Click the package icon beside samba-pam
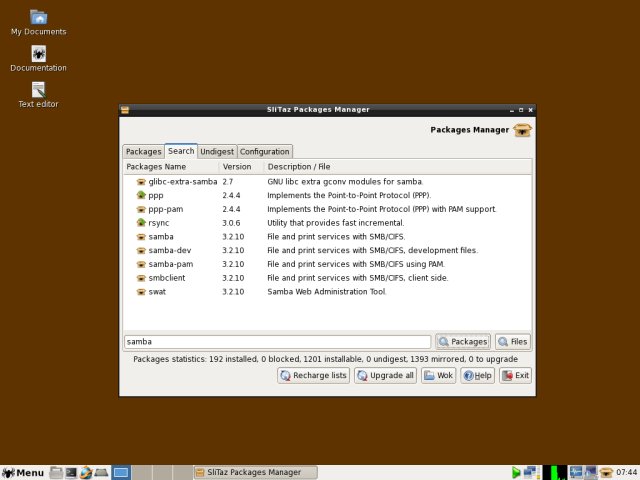640x480 pixels. pos(141,264)
